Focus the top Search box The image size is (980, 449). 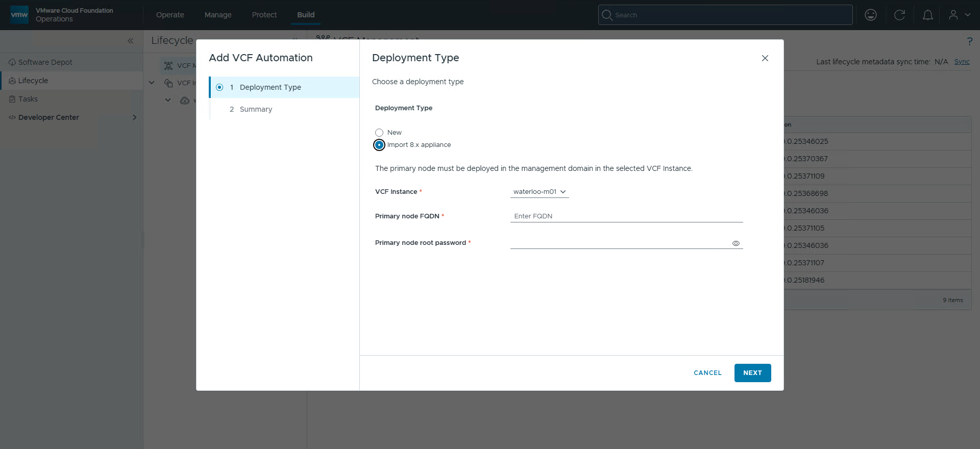point(725,15)
